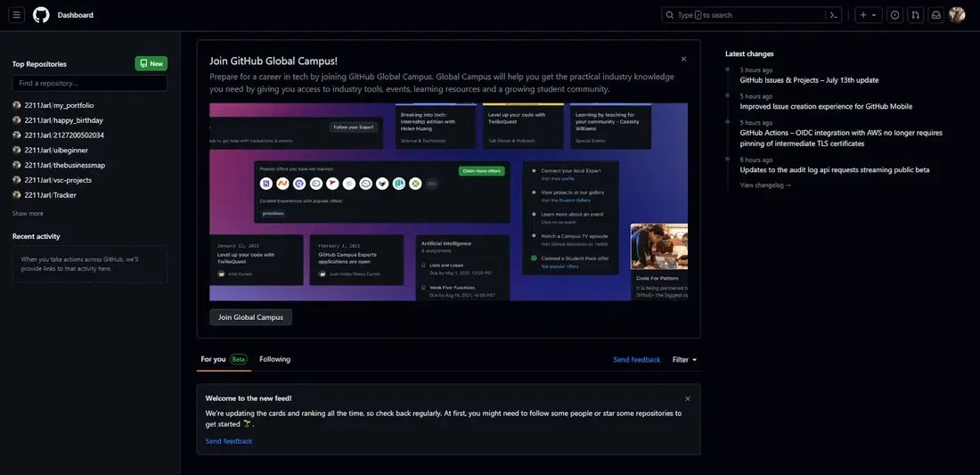
Task: Switch to the Following tab
Action: click(x=275, y=359)
